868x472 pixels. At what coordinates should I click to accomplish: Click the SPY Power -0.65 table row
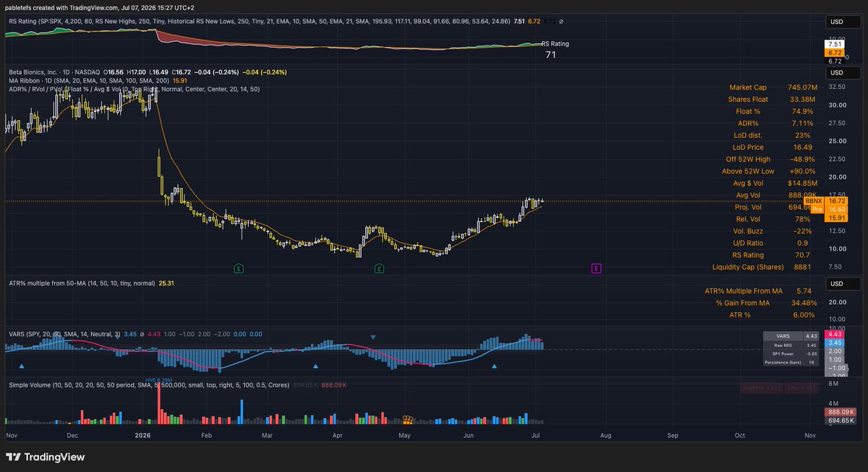tap(792, 354)
